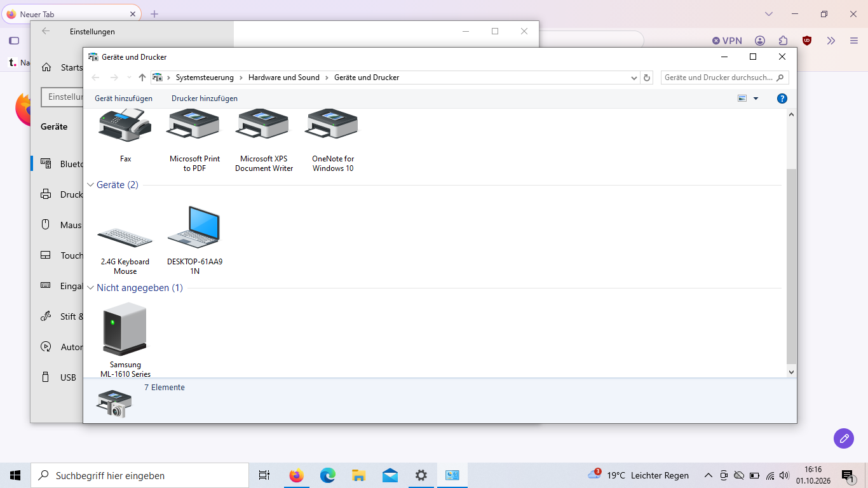Viewport: 868px width, 488px height.
Task: Open the Windows Start menu
Action: point(15,475)
